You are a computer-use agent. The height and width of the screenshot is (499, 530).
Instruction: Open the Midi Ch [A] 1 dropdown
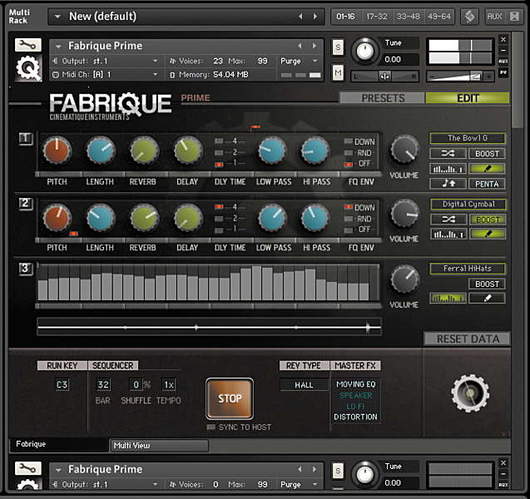coord(155,74)
